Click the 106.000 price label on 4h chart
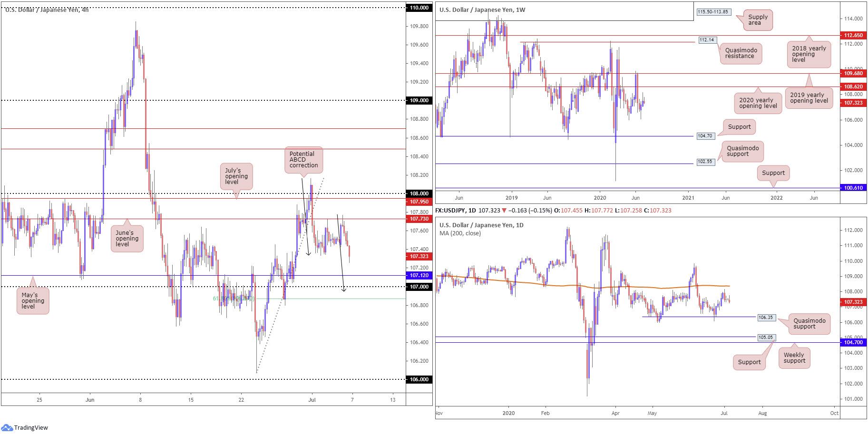Image resolution: width=868 pixels, height=434 pixels. pyautogui.click(x=419, y=379)
